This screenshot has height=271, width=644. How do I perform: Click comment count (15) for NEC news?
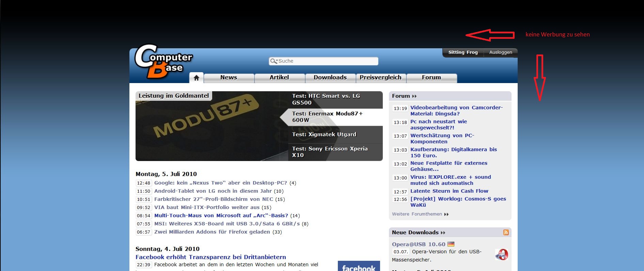(280, 200)
